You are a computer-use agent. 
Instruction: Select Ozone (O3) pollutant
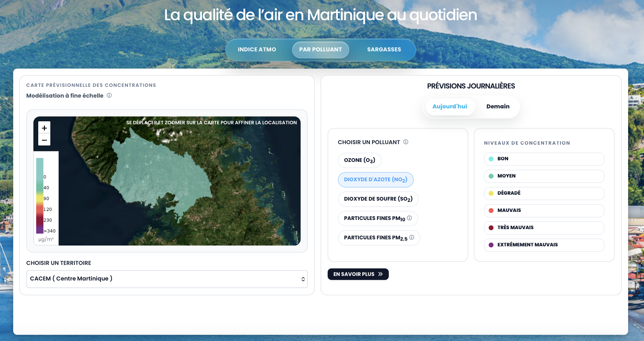tap(359, 160)
